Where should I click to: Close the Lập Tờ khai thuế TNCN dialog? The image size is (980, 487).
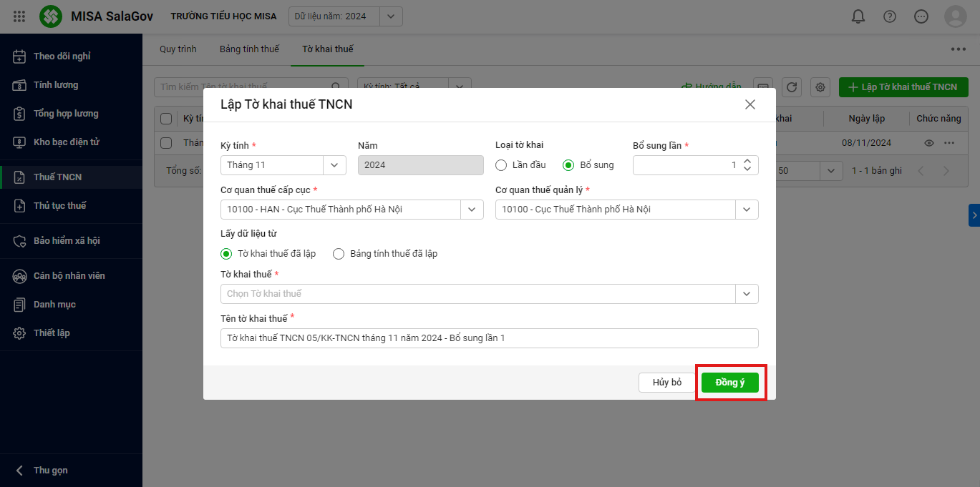pyautogui.click(x=749, y=104)
